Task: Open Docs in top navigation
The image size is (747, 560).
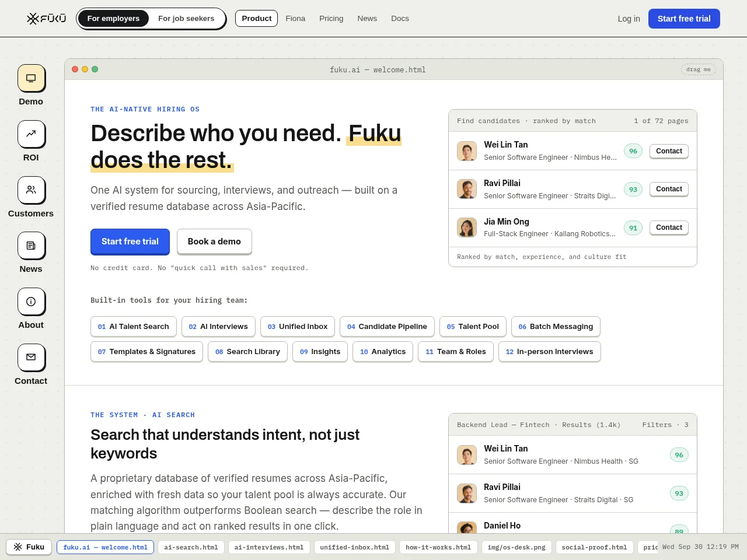Action: pos(400,19)
